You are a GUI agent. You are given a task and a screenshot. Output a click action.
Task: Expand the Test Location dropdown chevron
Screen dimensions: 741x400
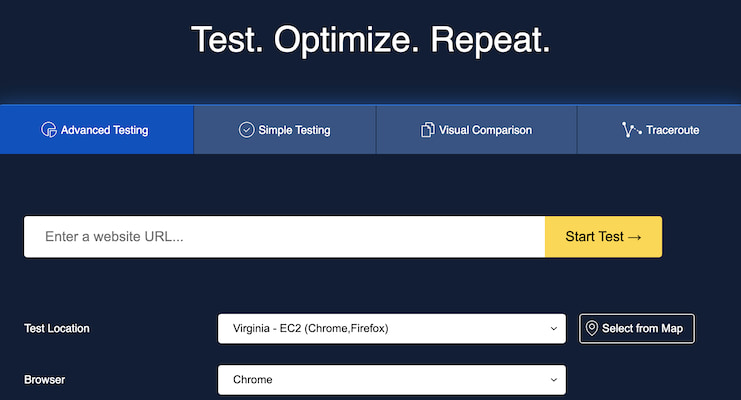pyautogui.click(x=553, y=329)
